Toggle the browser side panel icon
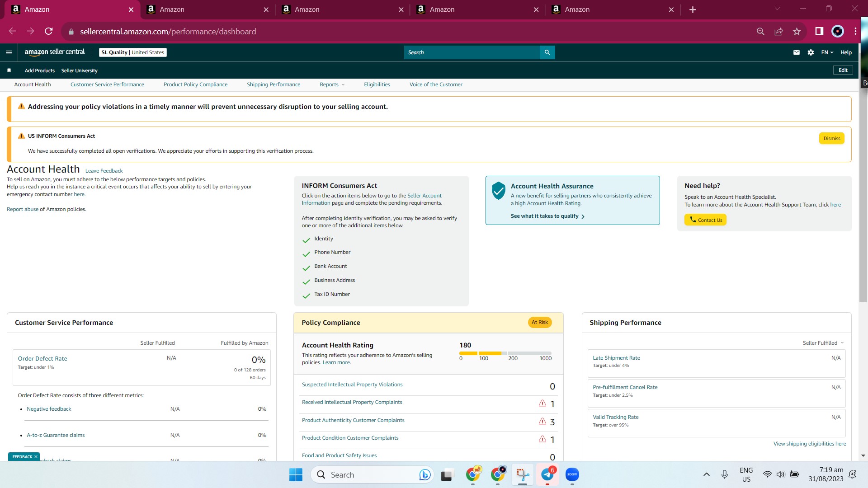The image size is (868, 488). pyautogui.click(x=819, y=31)
